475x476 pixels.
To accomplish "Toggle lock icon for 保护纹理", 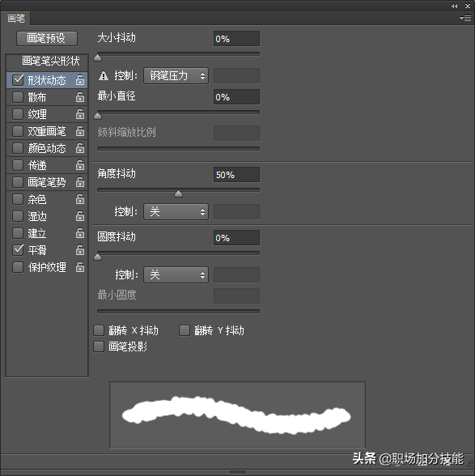I will 80,267.
